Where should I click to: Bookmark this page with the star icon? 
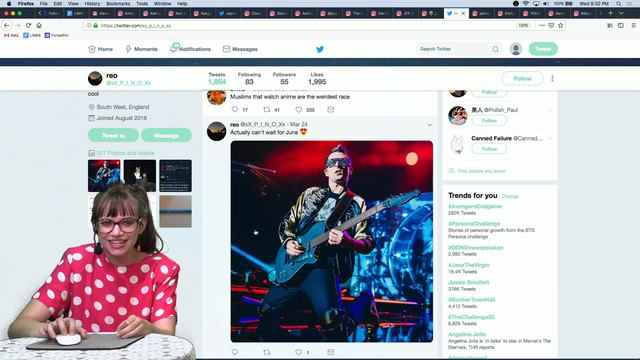click(x=561, y=25)
